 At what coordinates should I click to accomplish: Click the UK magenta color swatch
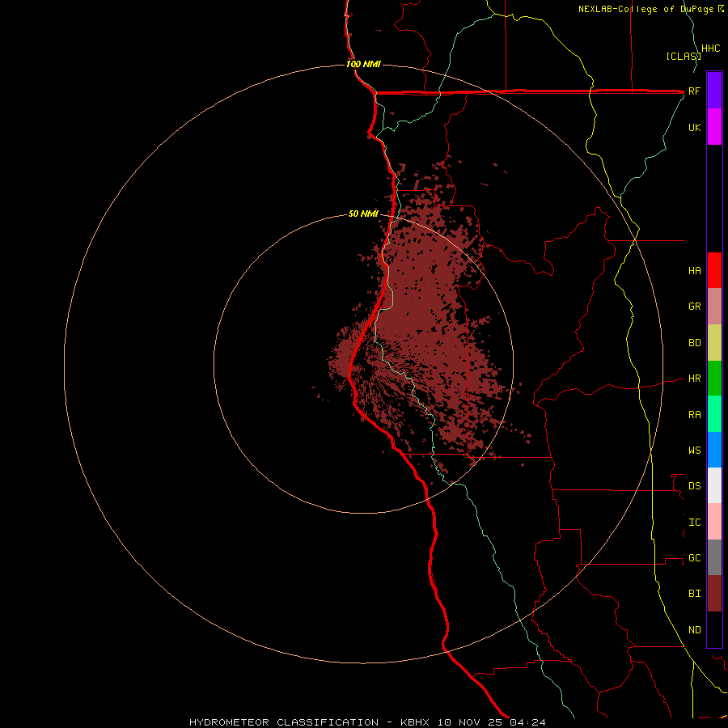tap(714, 127)
